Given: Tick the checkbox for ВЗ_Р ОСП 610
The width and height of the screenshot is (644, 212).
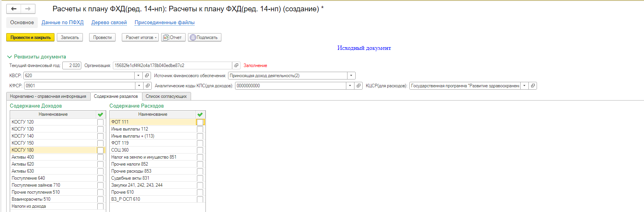Looking at the screenshot, I should pyautogui.click(x=200, y=199).
